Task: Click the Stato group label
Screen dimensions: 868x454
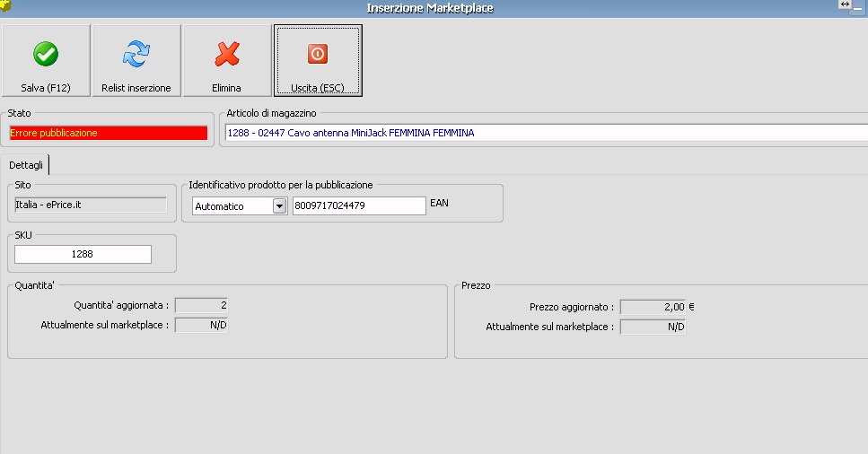Action: click(x=20, y=113)
